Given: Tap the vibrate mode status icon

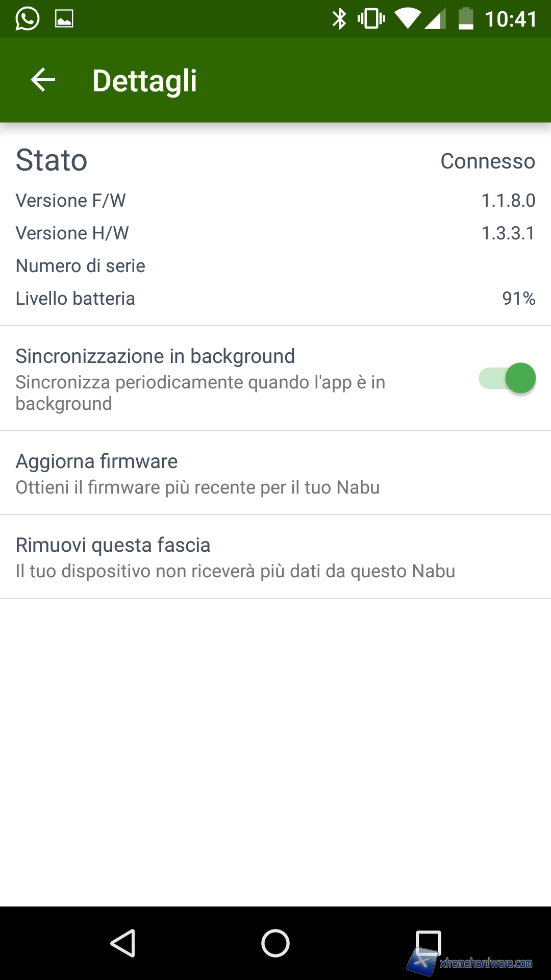Looking at the screenshot, I should point(371,19).
